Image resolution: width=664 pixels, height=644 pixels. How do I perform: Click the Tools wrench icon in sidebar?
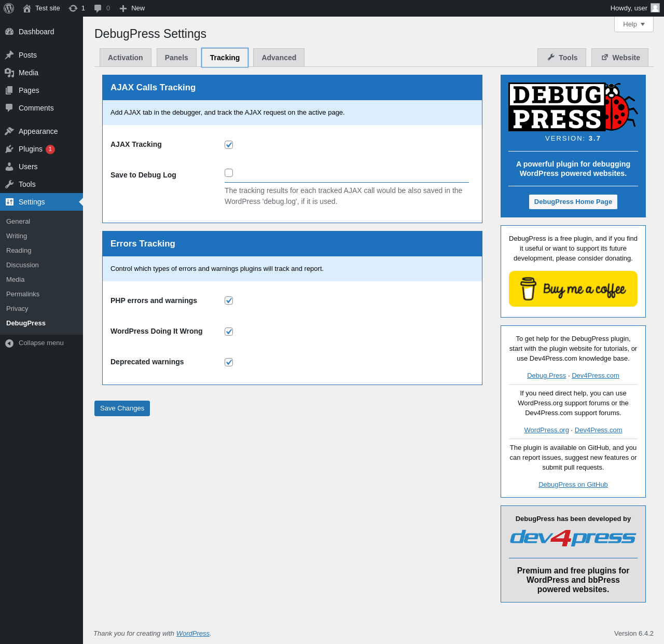coord(9,184)
